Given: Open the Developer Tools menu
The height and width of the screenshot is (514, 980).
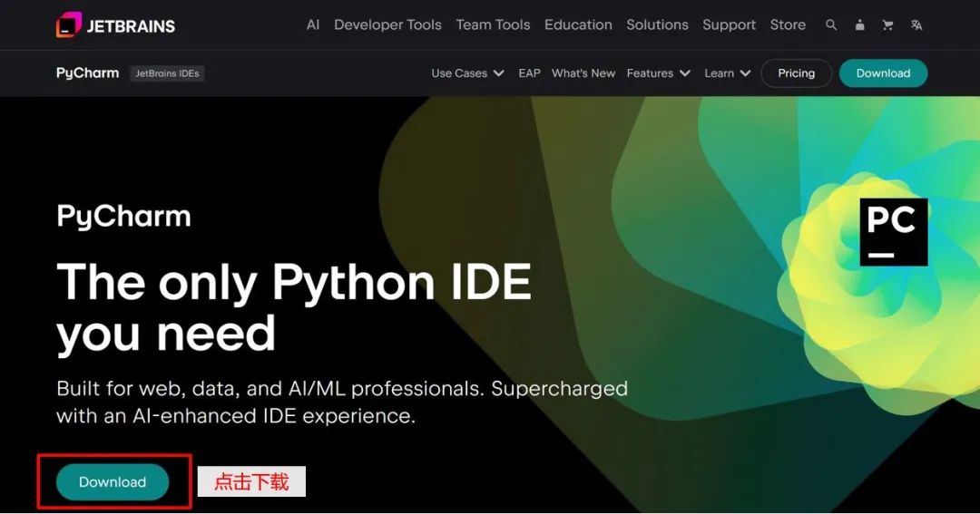Looking at the screenshot, I should point(387,25).
